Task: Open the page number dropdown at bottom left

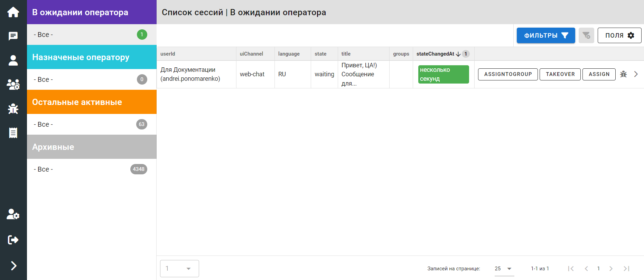Action: click(179, 269)
